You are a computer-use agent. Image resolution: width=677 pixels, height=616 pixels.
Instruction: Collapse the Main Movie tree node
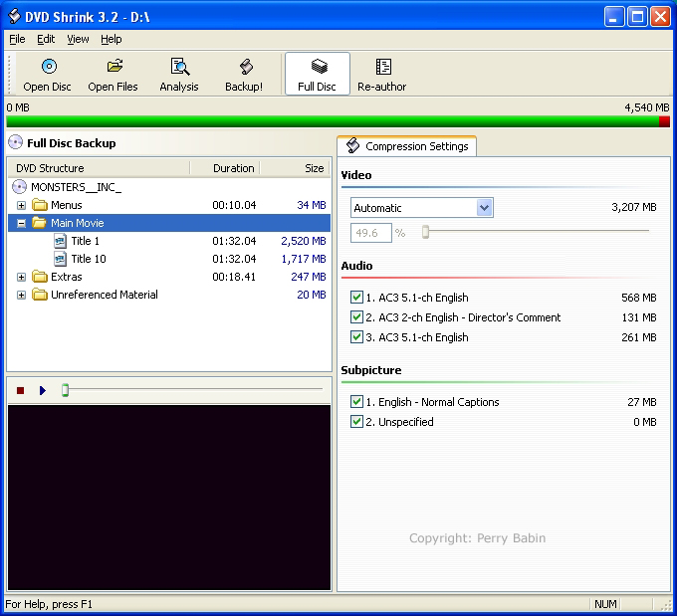coord(21,223)
